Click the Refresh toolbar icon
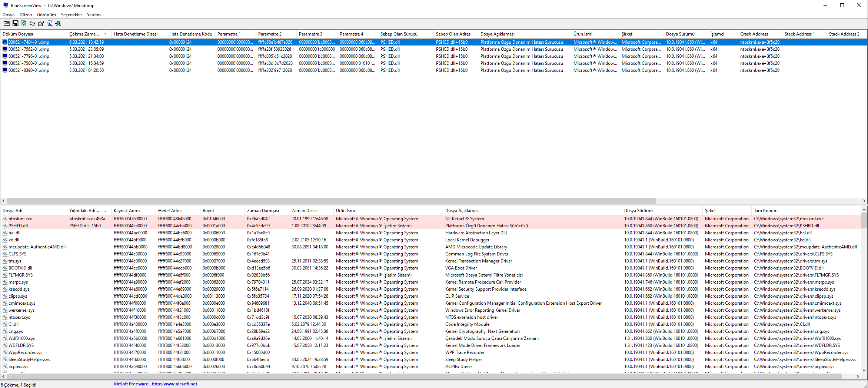Image resolution: width=868 pixels, height=388 pixels. point(24,23)
